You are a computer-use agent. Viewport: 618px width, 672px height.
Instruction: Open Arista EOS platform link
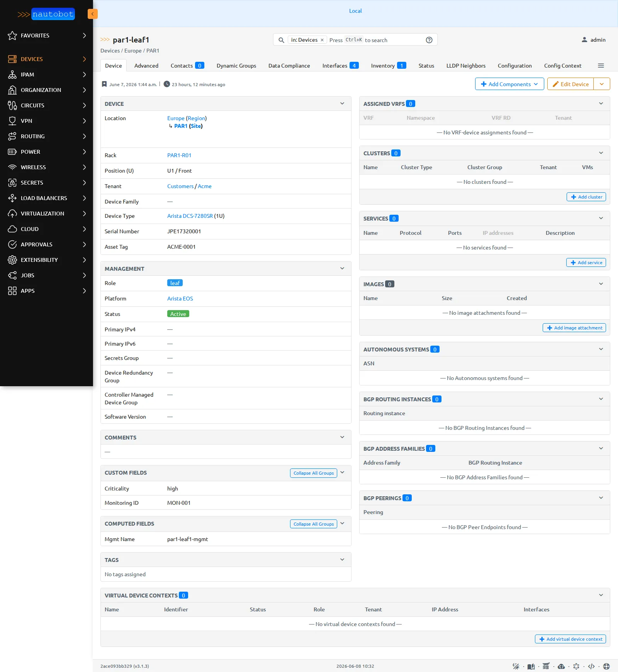point(180,299)
